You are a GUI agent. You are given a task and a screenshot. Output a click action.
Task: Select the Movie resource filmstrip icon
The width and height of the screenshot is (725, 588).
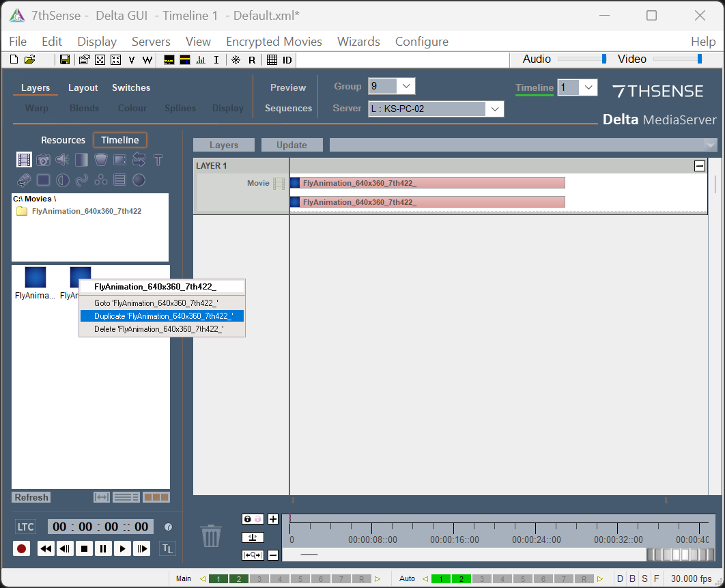coord(25,160)
